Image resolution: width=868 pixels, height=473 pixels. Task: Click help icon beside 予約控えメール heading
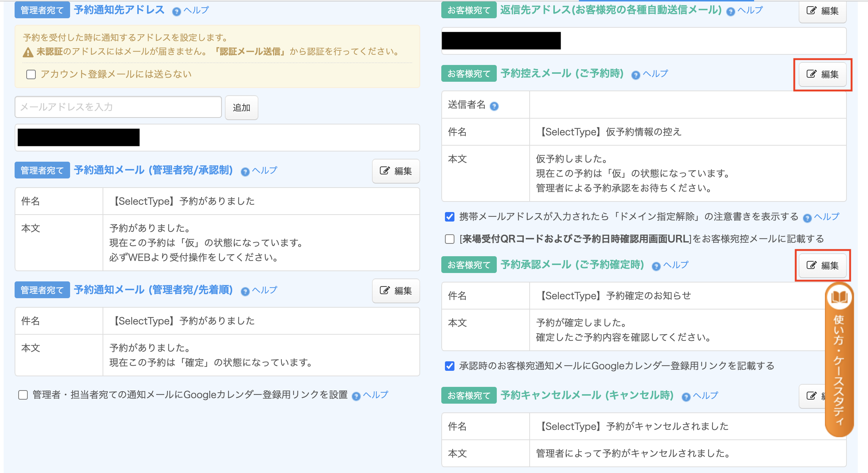point(635,75)
